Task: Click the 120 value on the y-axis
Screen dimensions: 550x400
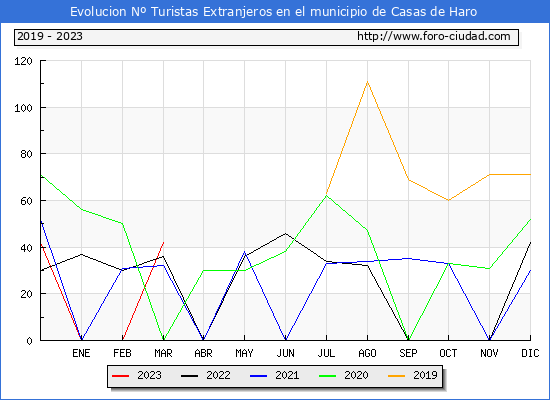Action: click(x=23, y=61)
